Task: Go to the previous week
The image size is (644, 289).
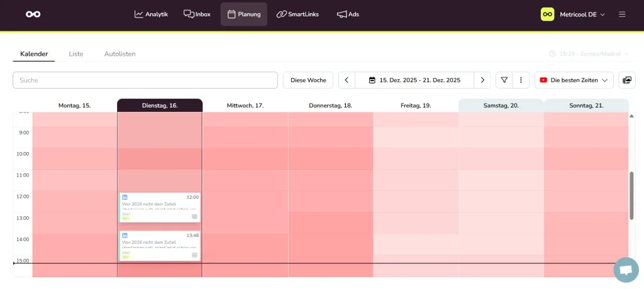Action: click(347, 80)
